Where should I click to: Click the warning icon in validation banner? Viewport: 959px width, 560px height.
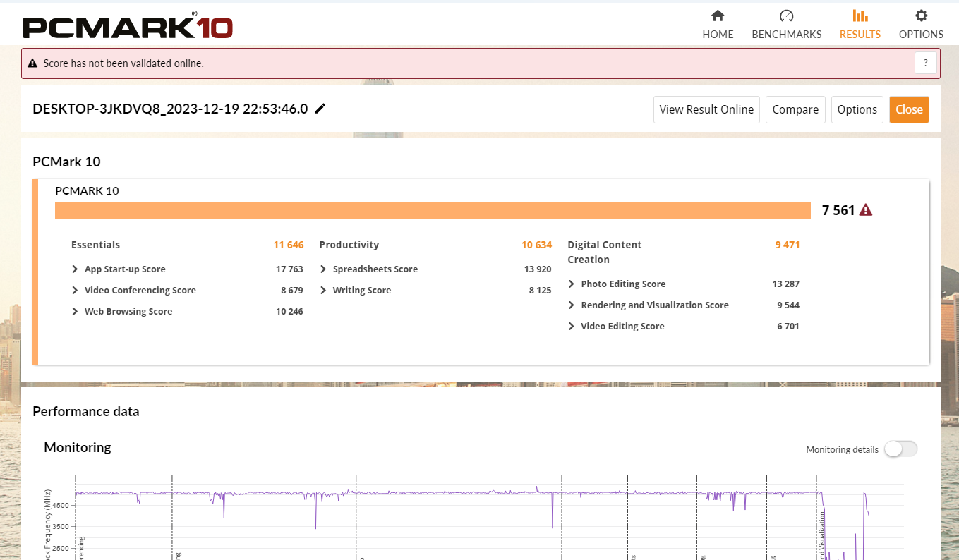click(32, 63)
